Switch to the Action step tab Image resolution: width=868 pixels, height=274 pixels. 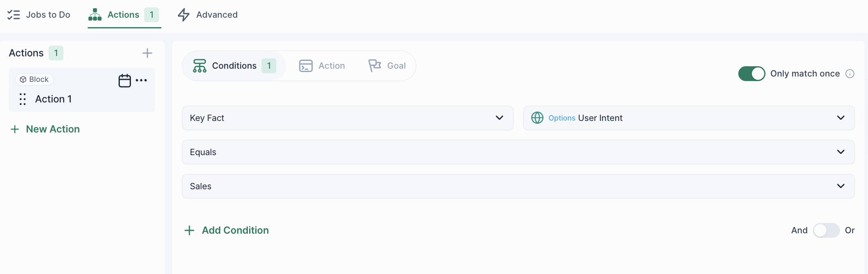click(322, 66)
